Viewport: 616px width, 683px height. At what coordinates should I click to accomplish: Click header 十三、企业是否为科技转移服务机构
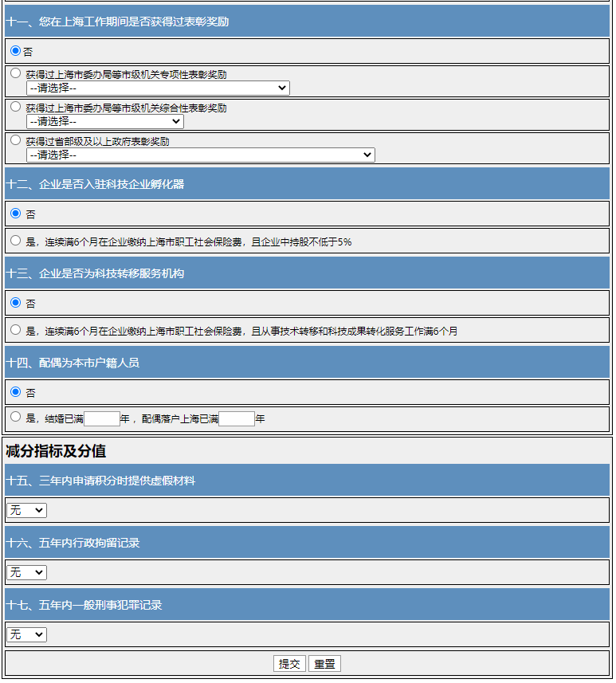[x=307, y=273]
